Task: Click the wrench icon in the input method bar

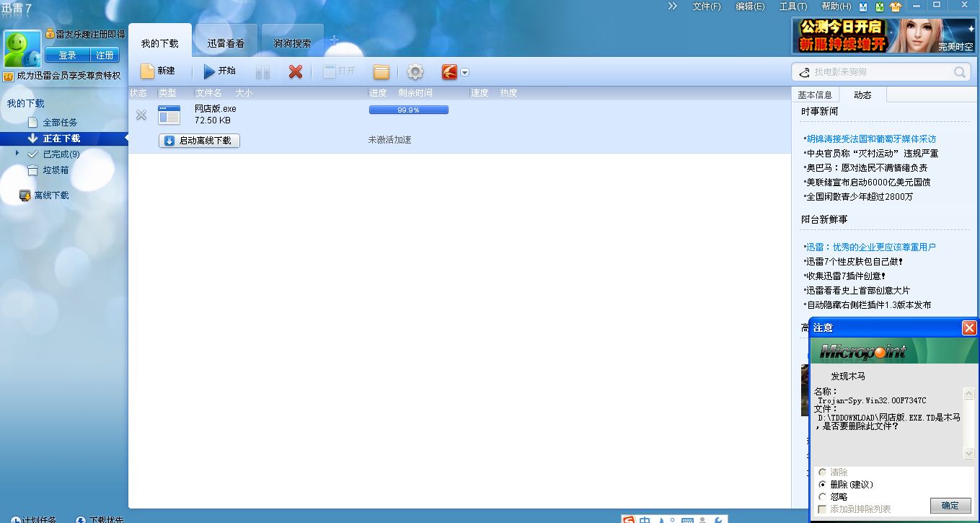Action: click(x=718, y=519)
